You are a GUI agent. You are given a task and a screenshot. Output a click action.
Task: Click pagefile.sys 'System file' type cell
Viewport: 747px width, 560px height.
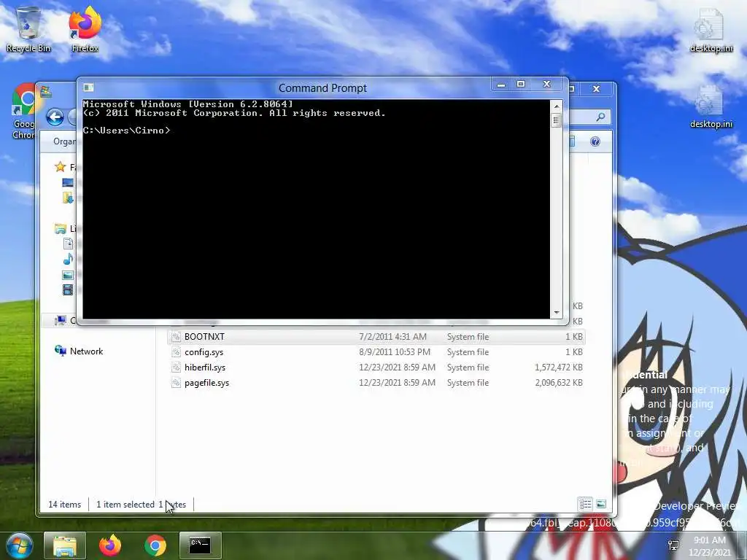[x=468, y=382]
